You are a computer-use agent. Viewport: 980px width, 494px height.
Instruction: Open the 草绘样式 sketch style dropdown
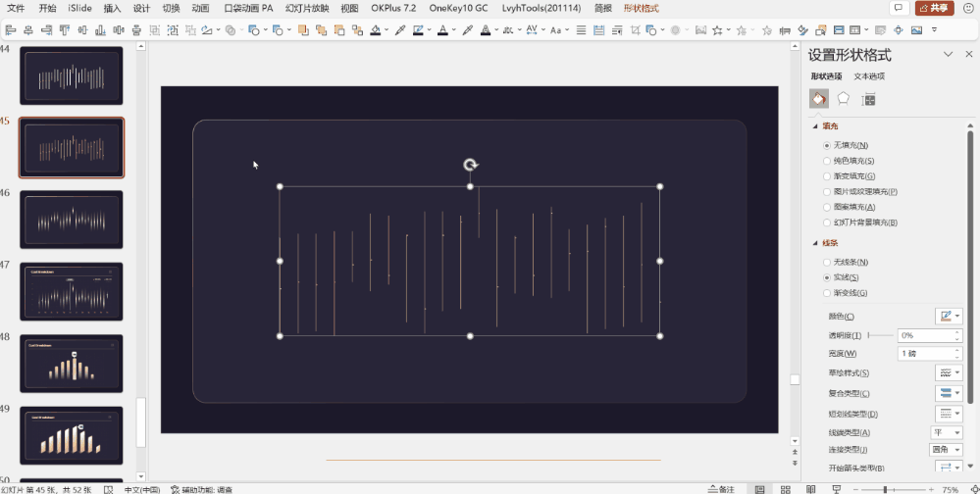[x=949, y=372]
